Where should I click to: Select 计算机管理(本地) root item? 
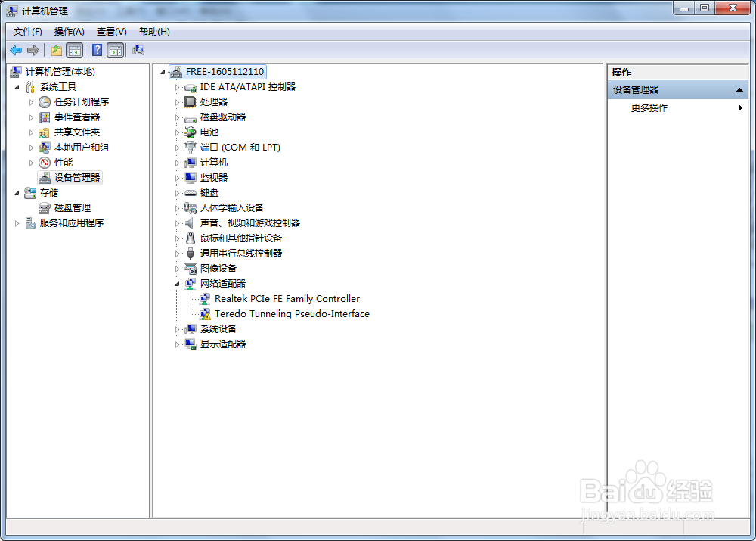(60, 72)
